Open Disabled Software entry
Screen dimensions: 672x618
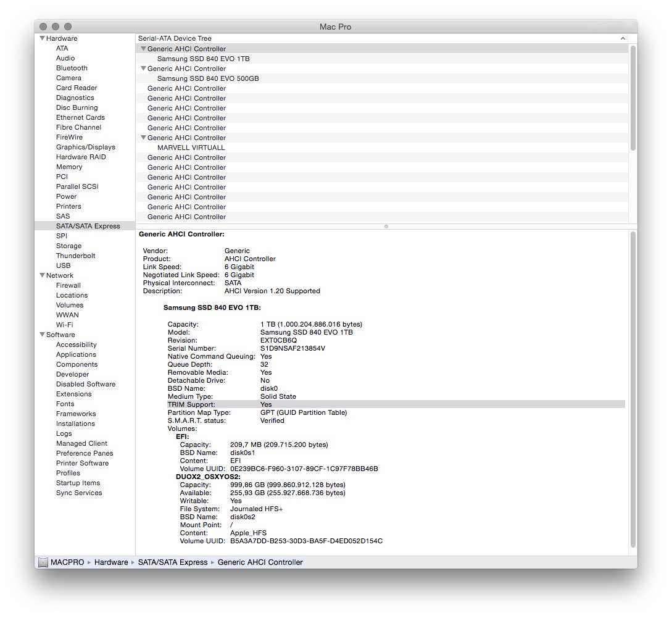(86, 384)
